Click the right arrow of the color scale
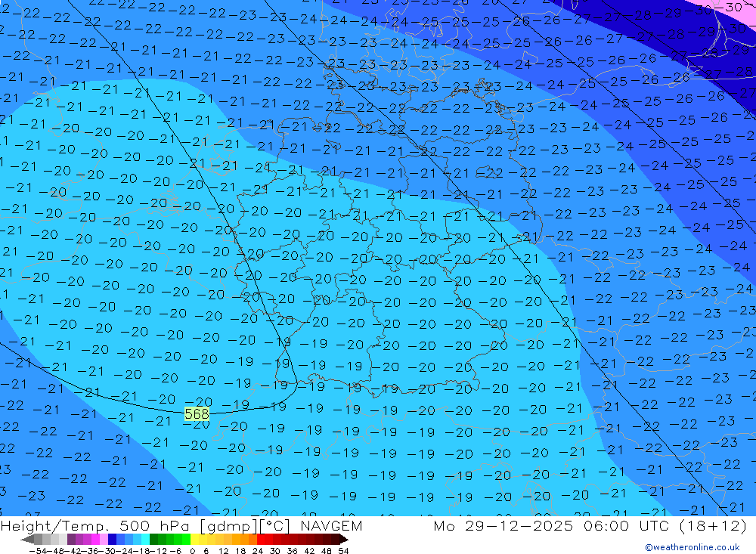Image resolution: width=756 pixels, height=554 pixels. (344, 540)
